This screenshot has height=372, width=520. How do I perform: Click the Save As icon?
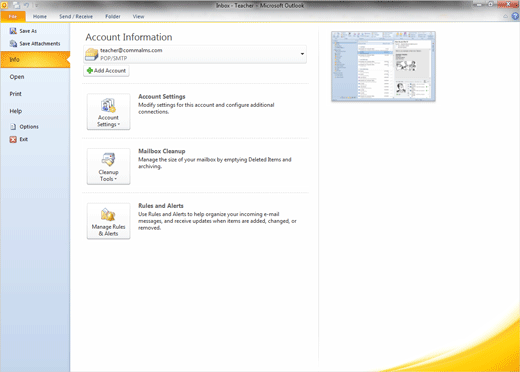point(13,31)
